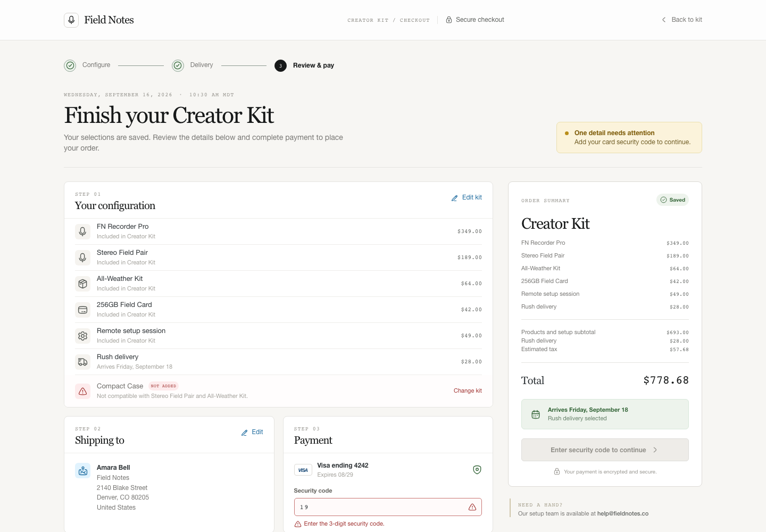Select the Review & pay step
Image resolution: width=766 pixels, height=532 pixels.
pyautogui.click(x=304, y=65)
